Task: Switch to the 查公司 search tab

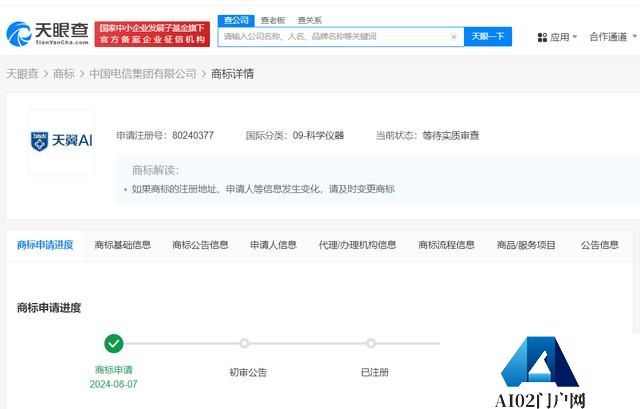Action: (x=236, y=20)
